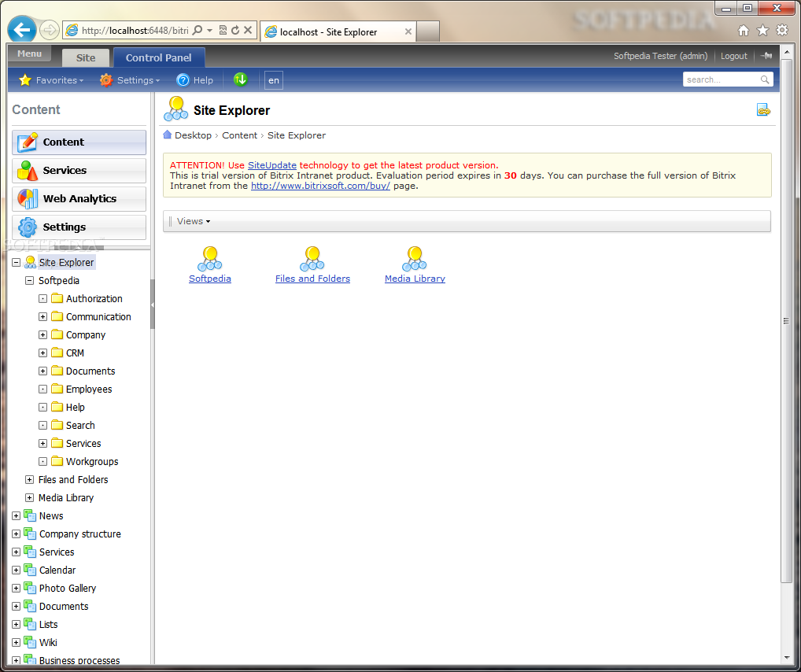Expand the Media Library tree node
This screenshot has width=801, height=672.
[x=30, y=497]
